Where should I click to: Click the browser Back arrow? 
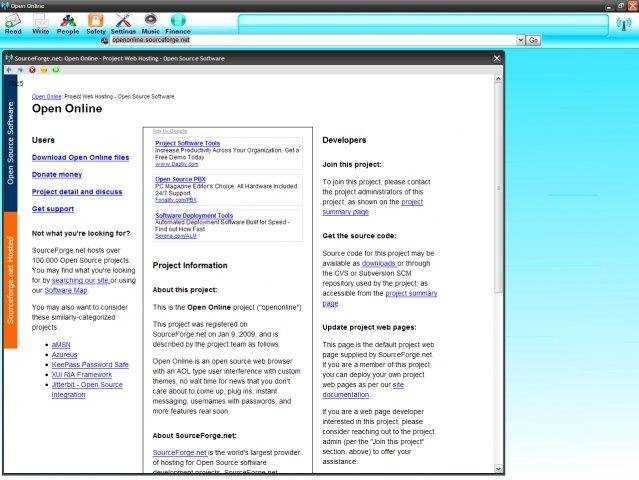9,70
